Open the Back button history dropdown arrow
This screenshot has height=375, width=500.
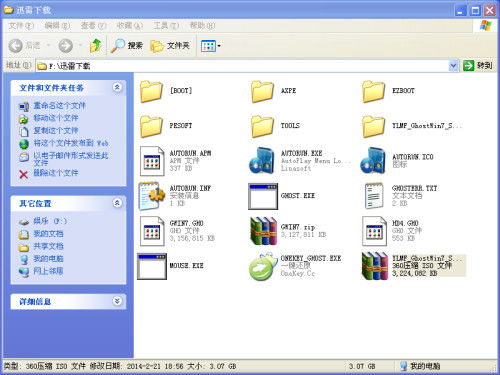click(x=49, y=46)
